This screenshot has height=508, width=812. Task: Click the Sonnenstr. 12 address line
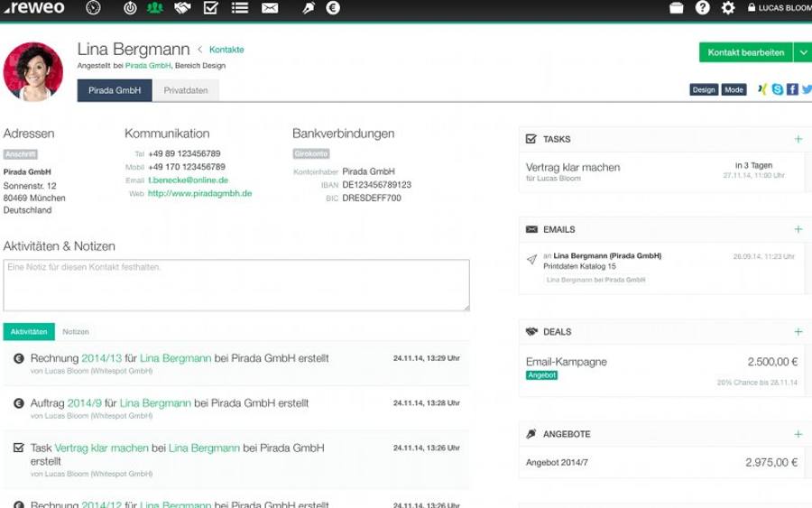tap(30, 185)
